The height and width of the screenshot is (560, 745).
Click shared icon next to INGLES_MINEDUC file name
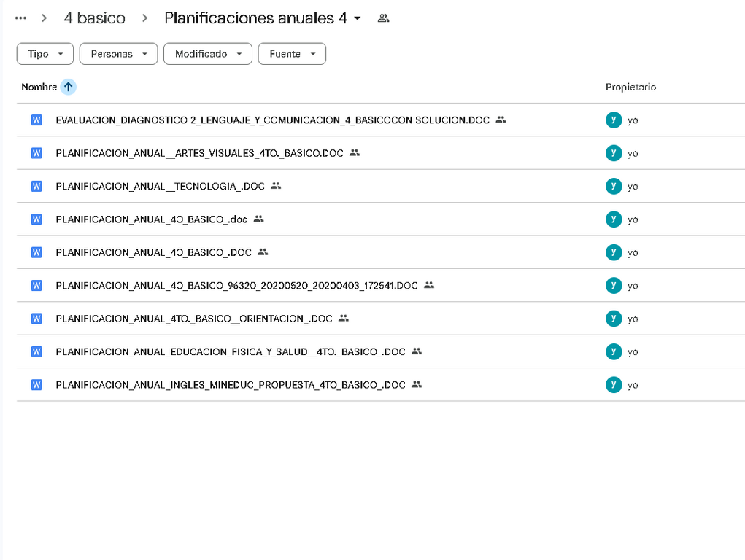tap(417, 385)
